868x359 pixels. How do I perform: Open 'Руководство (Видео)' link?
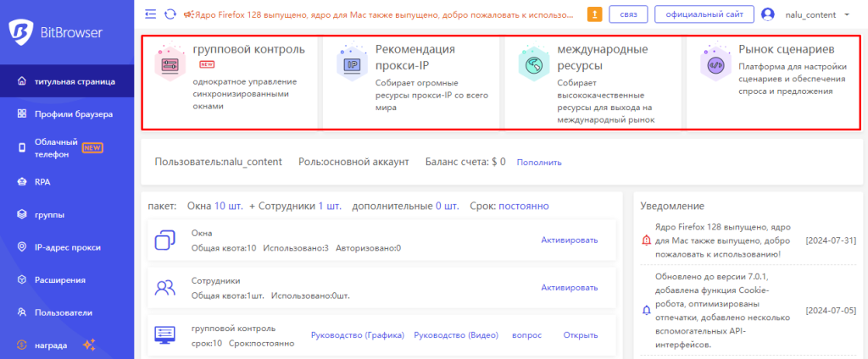point(456,335)
